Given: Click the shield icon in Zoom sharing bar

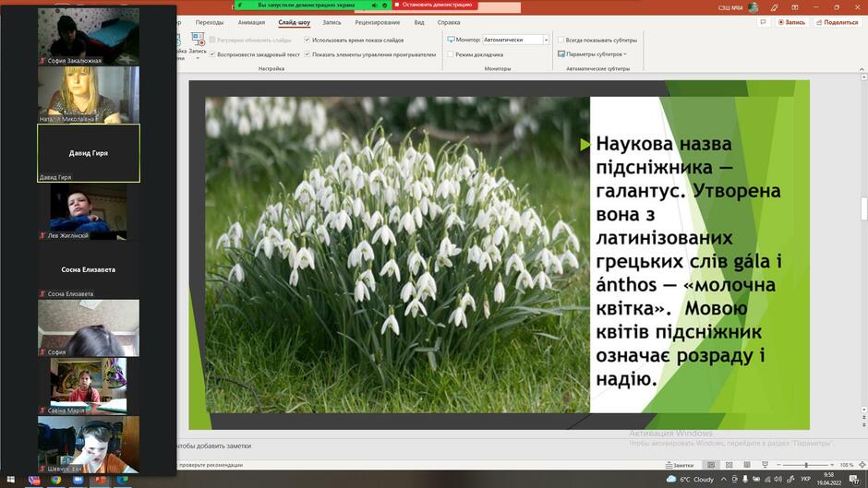Looking at the screenshot, I should click(x=385, y=5).
